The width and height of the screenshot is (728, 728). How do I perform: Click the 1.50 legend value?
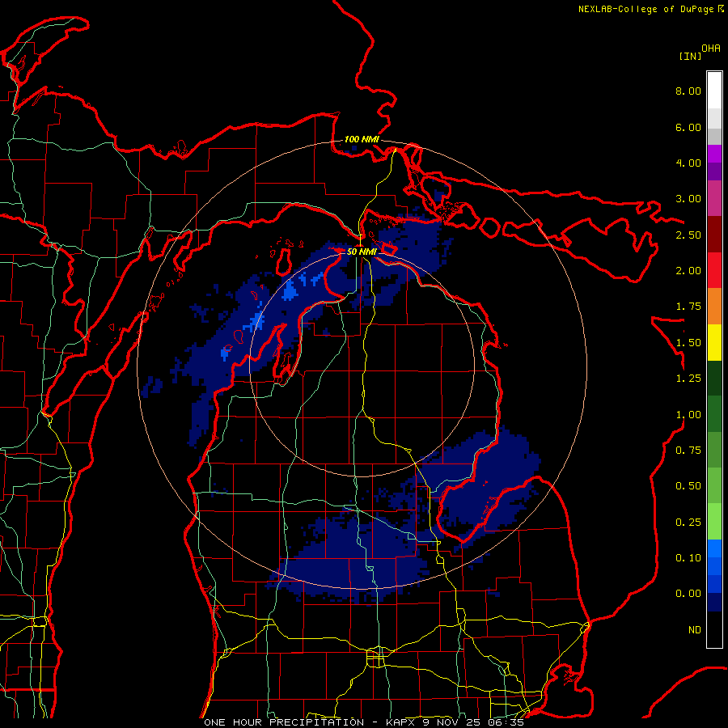688,343
